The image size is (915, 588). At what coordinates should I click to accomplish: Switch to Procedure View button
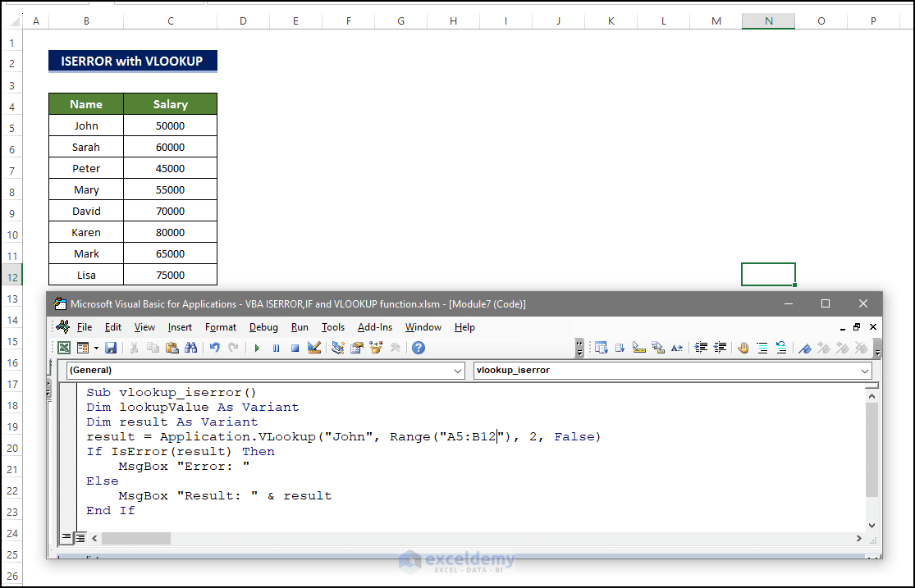click(66, 537)
